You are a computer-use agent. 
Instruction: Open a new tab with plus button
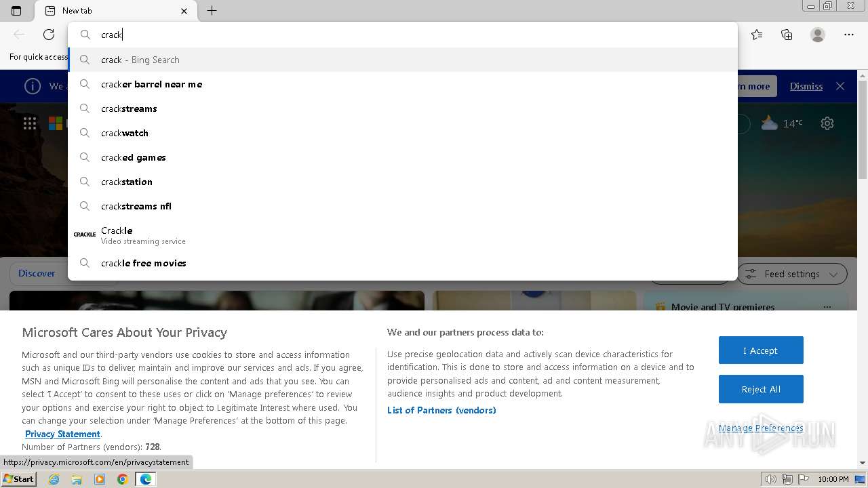[x=212, y=11]
